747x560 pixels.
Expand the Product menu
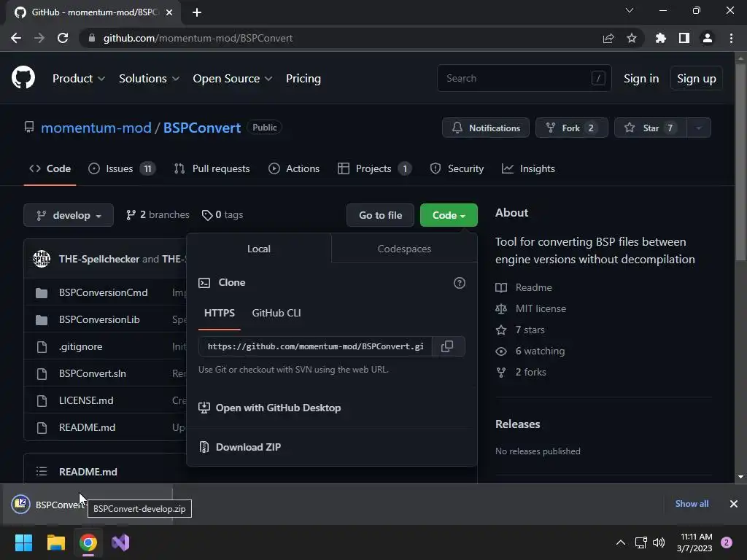click(x=79, y=79)
